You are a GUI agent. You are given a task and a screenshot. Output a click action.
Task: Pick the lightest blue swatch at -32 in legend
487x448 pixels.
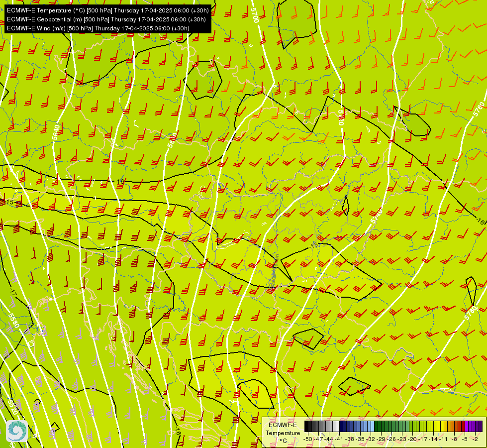[x=373, y=426]
